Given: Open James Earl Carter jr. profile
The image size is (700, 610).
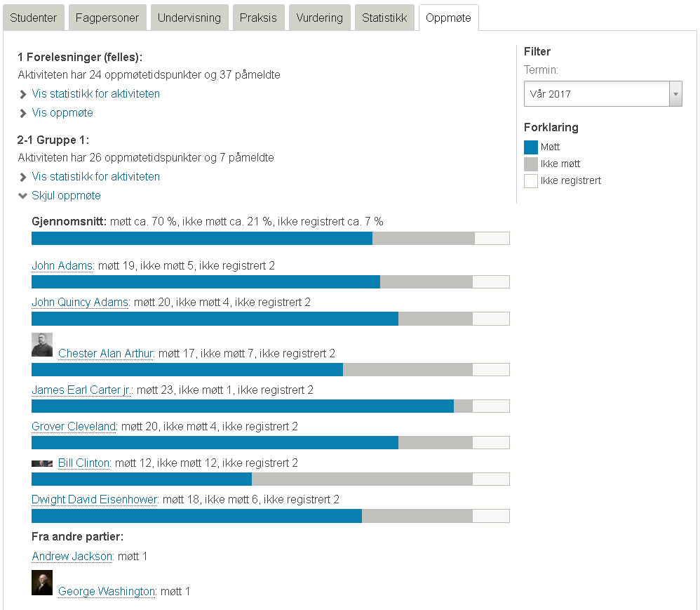Looking at the screenshot, I should tap(81, 390).
